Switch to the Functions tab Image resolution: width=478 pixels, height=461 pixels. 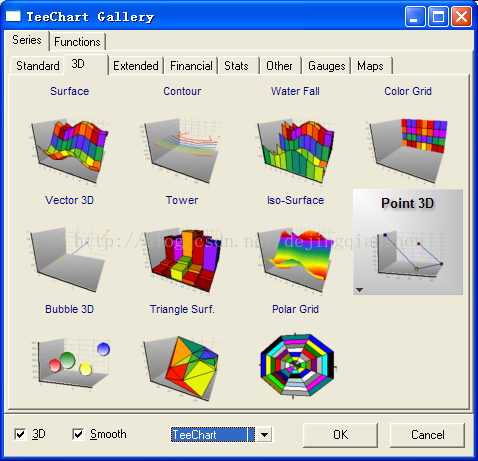pyautogui.click(x=77, y=42)
